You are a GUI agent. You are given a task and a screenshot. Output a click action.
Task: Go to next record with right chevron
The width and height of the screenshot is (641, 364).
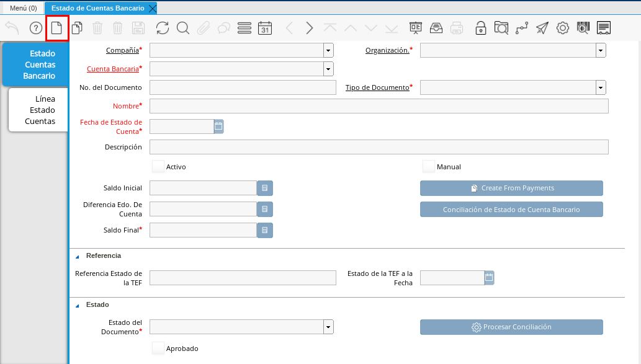(310, 28)
